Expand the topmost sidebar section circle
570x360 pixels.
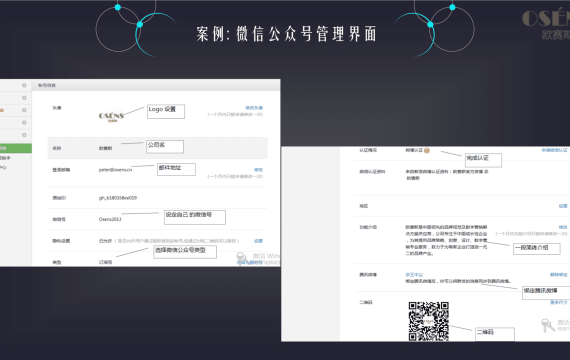pos(24,85)
